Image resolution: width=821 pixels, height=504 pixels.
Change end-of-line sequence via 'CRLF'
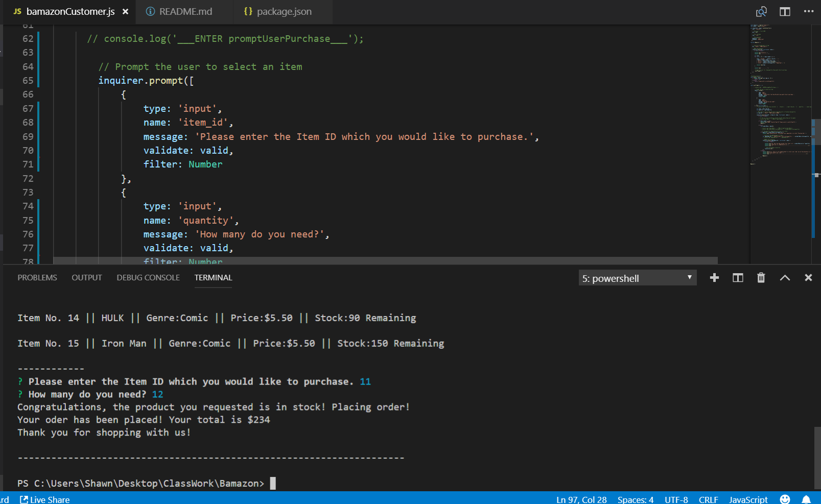click(x=709, y=499)
